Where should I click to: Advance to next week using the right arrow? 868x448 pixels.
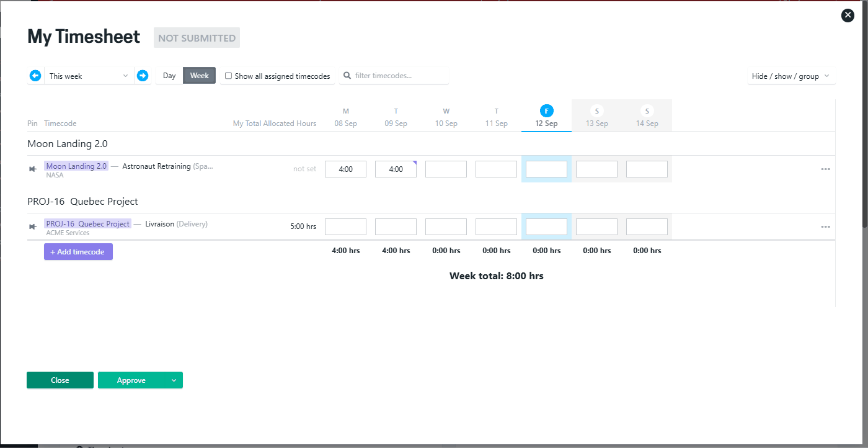[x=143, y=75]
